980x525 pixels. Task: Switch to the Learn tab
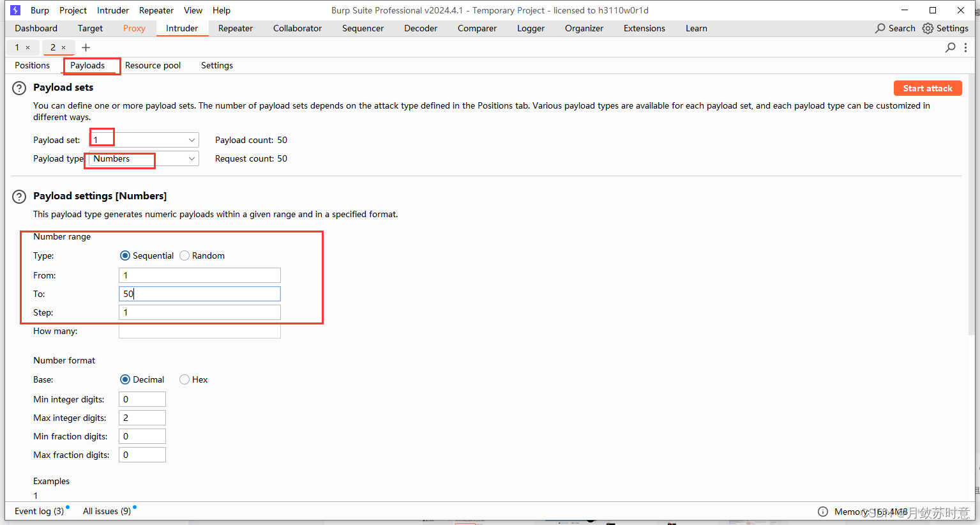click(697, 28)
